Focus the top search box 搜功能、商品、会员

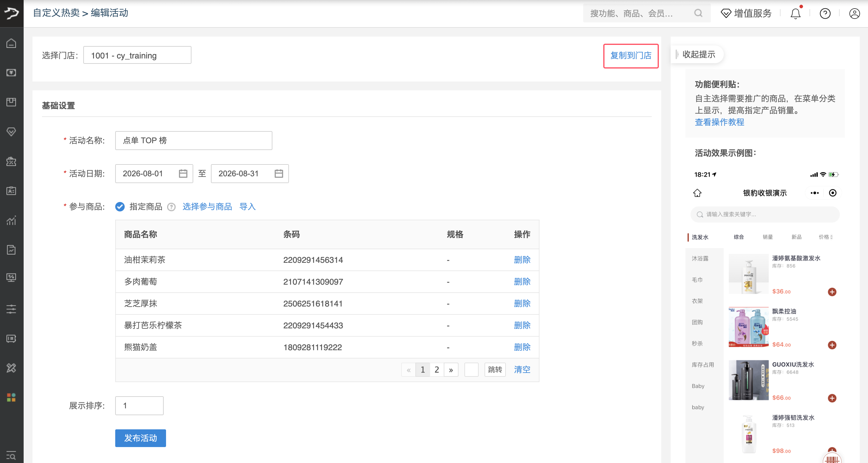point(647,13)
